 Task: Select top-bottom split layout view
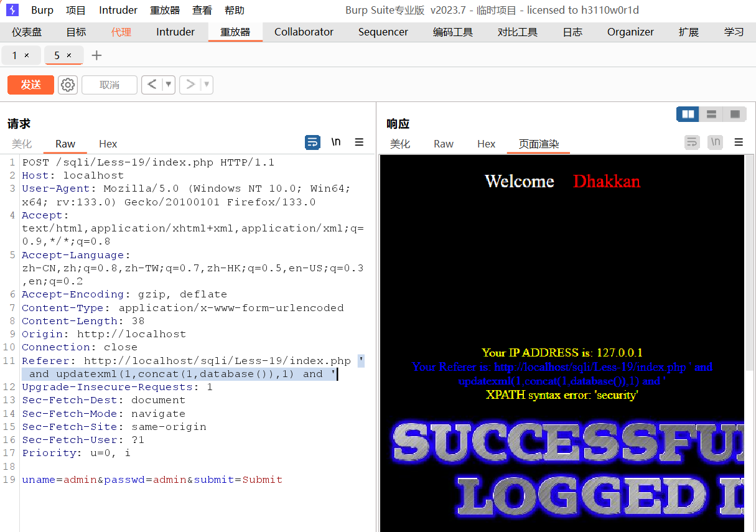(711, 114)
